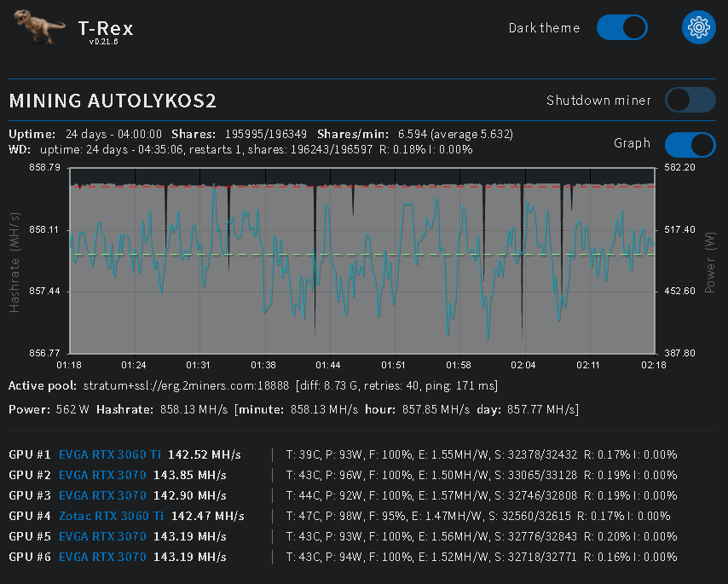Open GPU #6 EVGA RTX 3070 link
Screen dimensions: 728x584
point(102,557)
